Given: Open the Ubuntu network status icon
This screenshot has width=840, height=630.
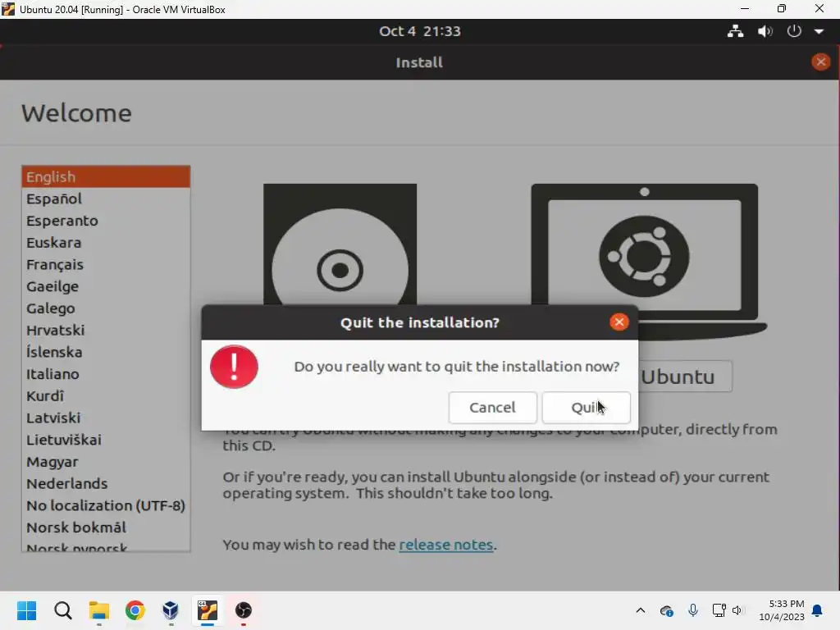Looking at the screenshot, I should [735, 31].
